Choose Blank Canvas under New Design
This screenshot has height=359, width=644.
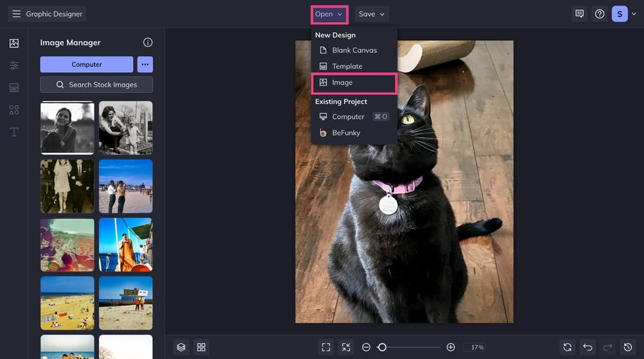354,50
